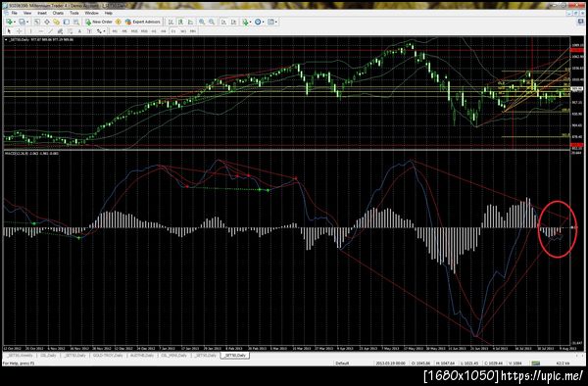The width and height of the screenshot is (588, 386).
Task: Open the Strategy Tester icon
Action: [76, 22]
